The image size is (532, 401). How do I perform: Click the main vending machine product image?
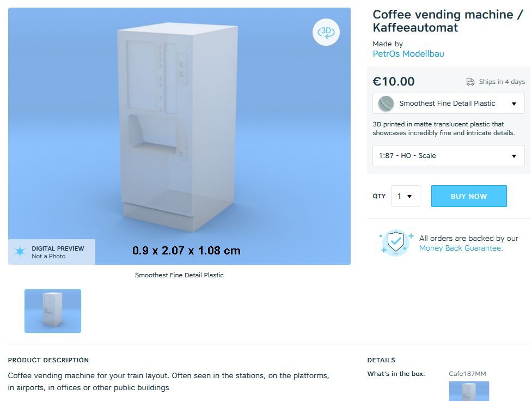tap(179, 136)
